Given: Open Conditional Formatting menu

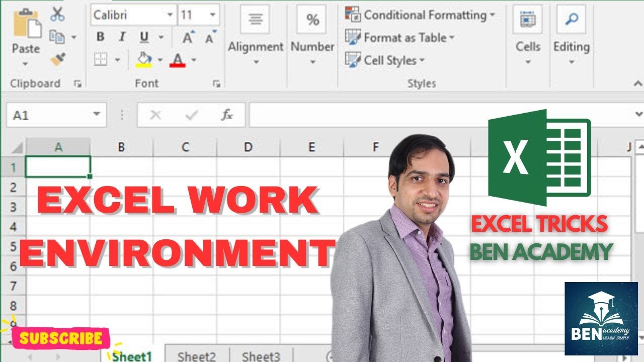Looking at the screenshot, I should 420,15.
